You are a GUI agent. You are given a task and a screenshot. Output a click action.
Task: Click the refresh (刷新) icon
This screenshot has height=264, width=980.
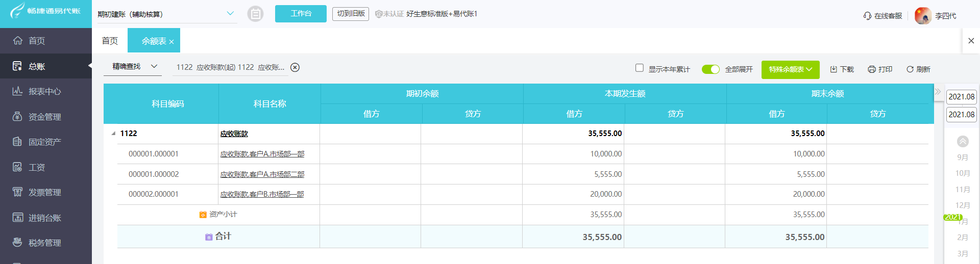tap(910, 69)
